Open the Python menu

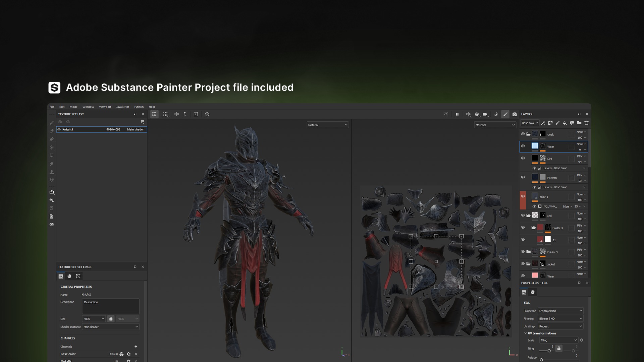click(139, 107)
